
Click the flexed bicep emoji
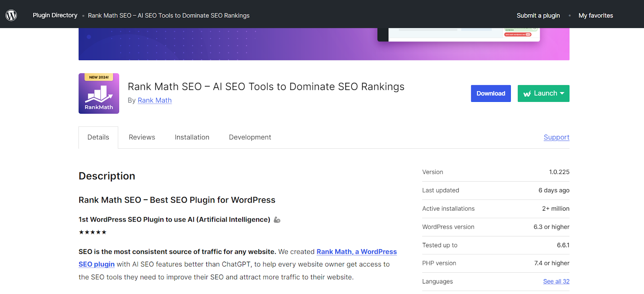277,220
